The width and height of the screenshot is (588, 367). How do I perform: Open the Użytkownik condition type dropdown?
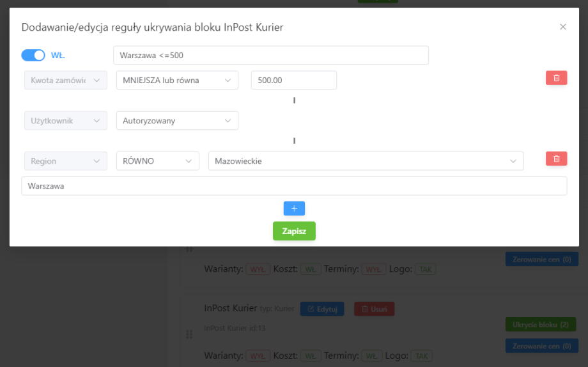tap(65, 121)
